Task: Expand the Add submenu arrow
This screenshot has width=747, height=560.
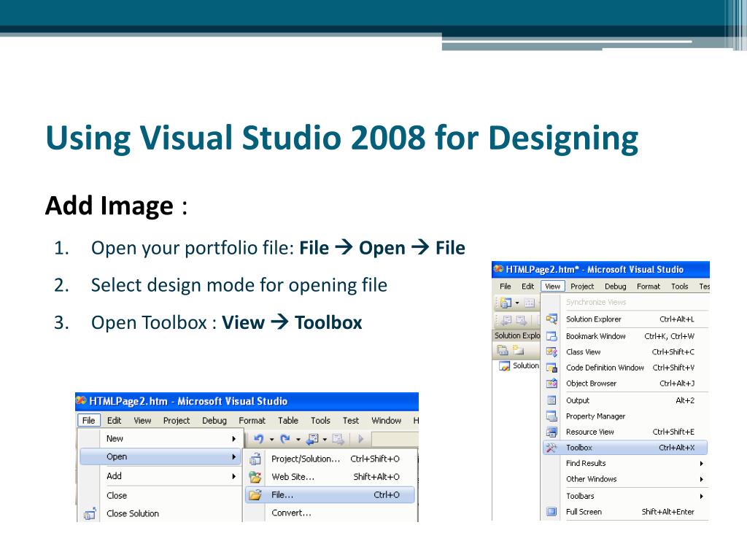Action: (x=234, y=476)
